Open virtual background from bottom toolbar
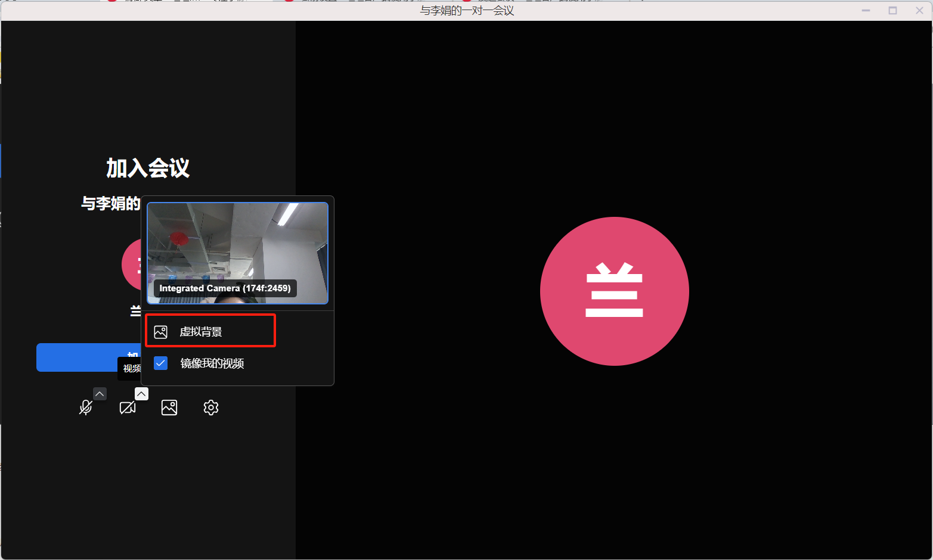 click(169, 407)
